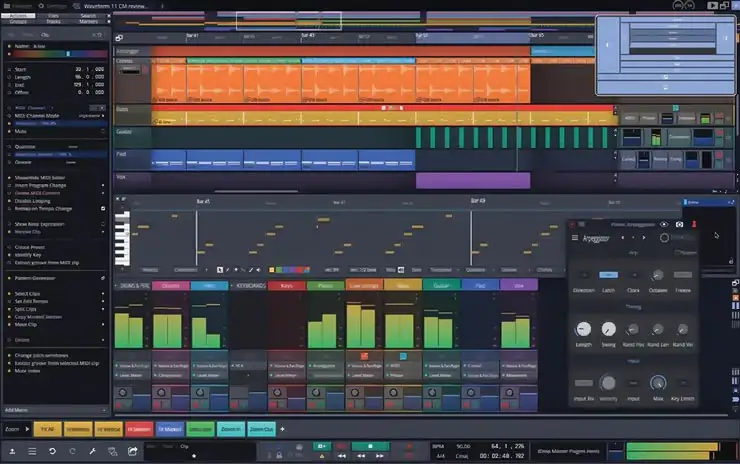Image resolution: width=740 pixels, height=464 pixels.
Task: Click the window layout icon left of timeline ruler
Action: [119, 38]
